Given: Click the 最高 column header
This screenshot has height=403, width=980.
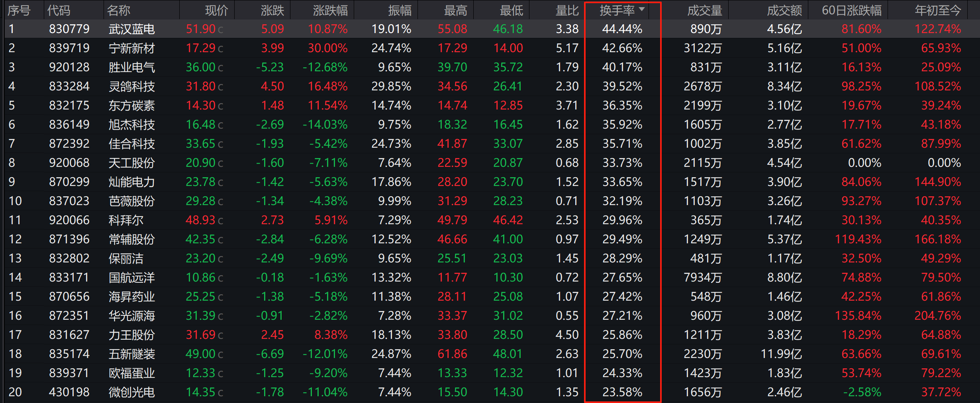Looking at the screenshot, I should [x=456, y=10].
